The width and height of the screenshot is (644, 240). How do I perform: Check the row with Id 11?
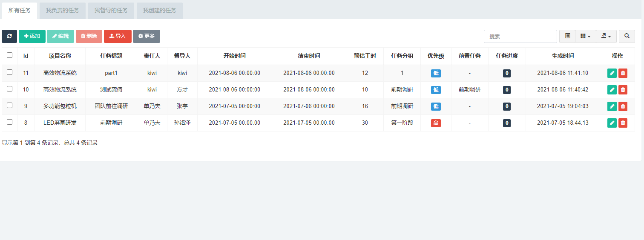coord(9,72)
